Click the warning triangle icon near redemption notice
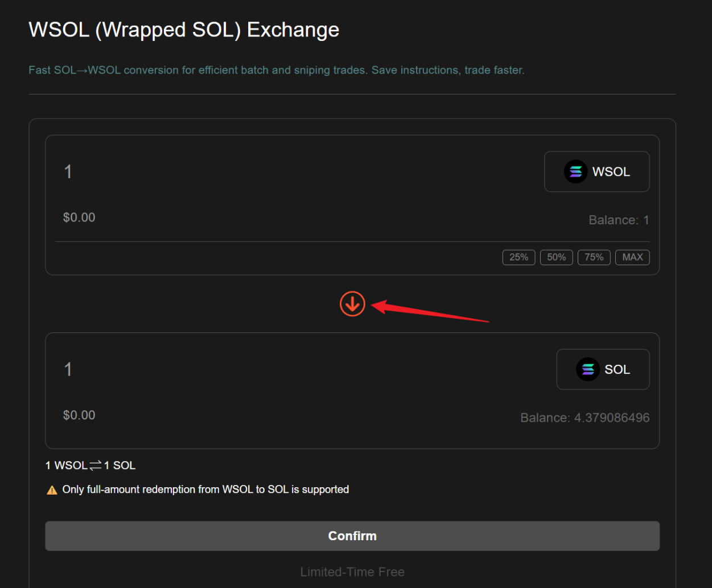The width and height of the screenshot is (712, 588). click(x=52, y=490)
